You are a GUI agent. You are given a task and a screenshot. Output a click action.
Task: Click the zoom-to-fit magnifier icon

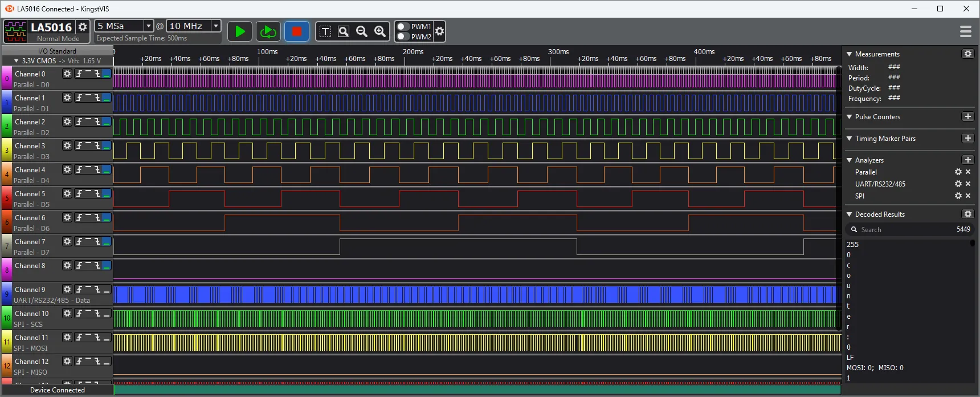(x=344, y=31)
